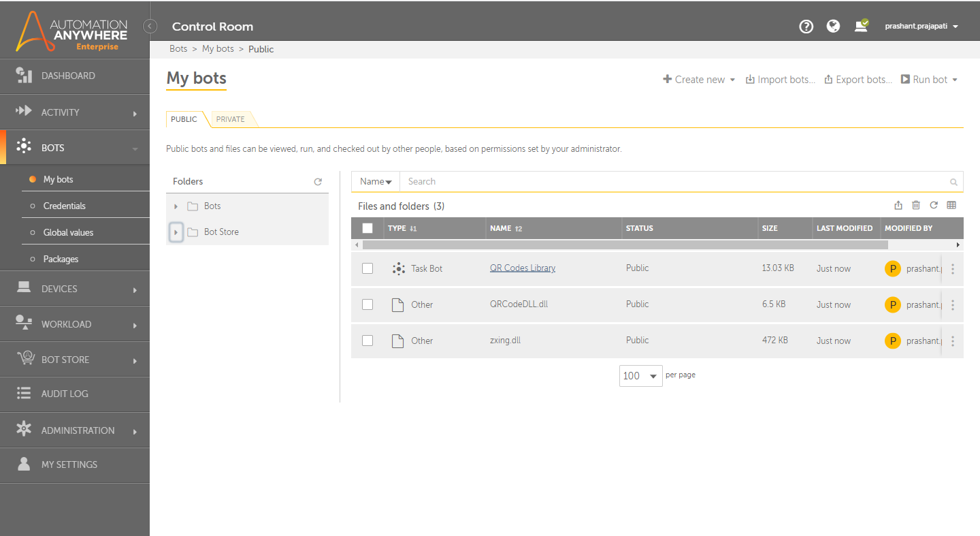Click the Search input field

(x=674, y=182)
